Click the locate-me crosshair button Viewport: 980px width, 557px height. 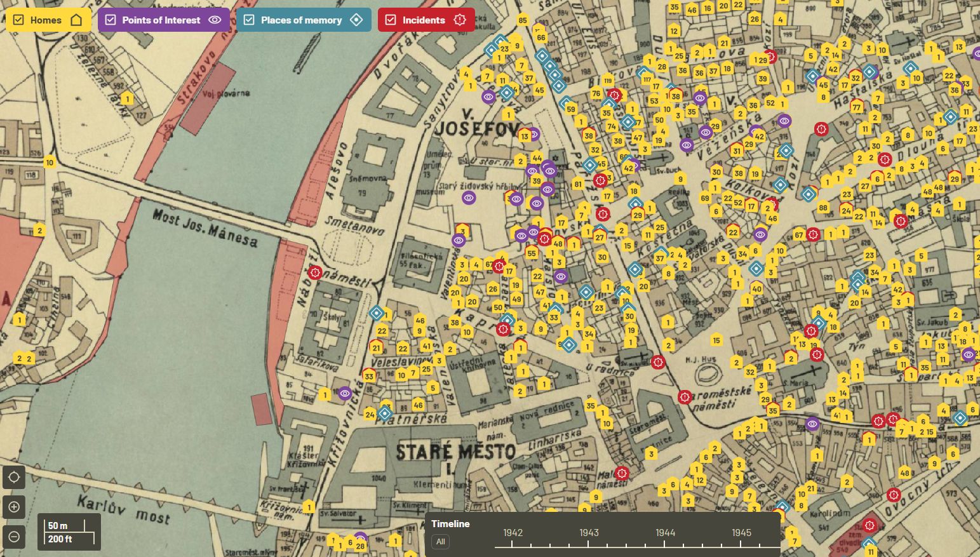(14, 477)
